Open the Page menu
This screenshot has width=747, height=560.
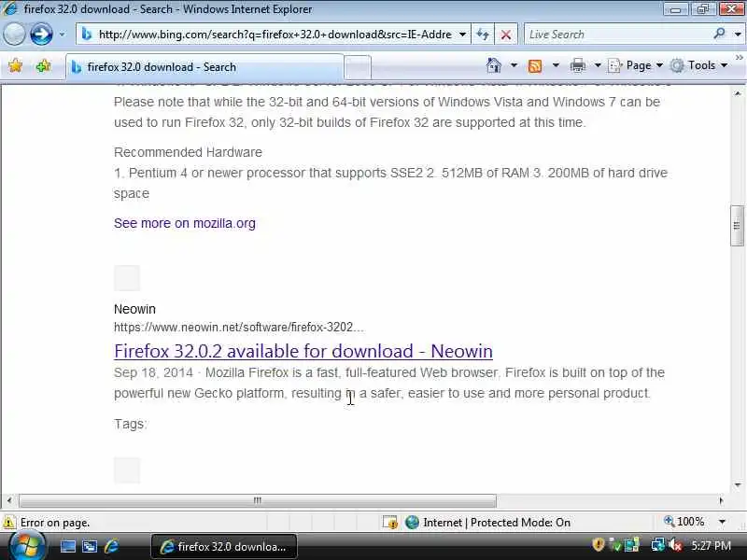[635, 65]
